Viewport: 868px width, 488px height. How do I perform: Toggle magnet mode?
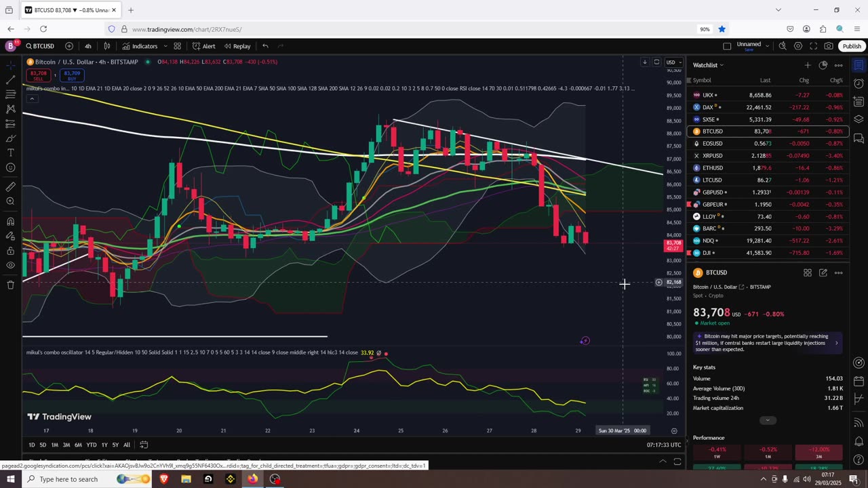tap(10, 221)
